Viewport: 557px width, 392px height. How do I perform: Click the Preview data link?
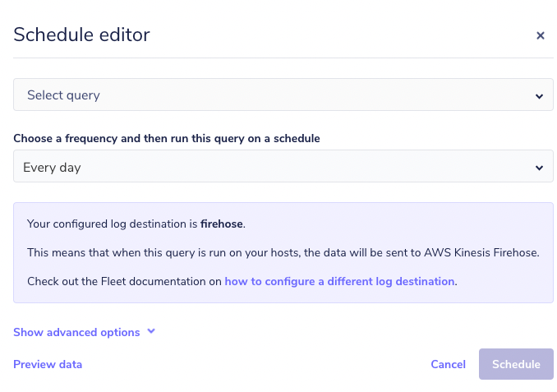[48, 364]
